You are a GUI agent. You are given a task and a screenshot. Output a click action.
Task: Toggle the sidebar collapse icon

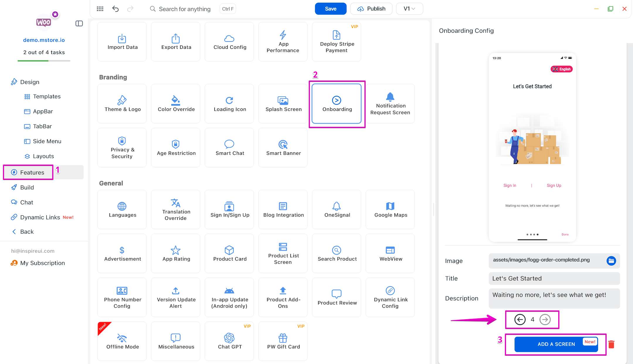coord(79,23)
